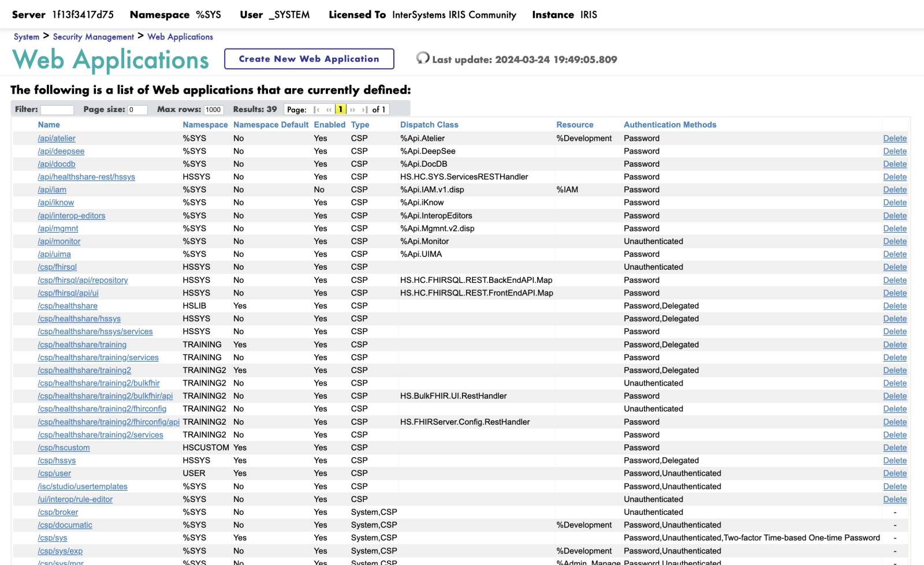Click the Max rows input field
The height and width of the screenshot is (565, 924).
(213, 110)
